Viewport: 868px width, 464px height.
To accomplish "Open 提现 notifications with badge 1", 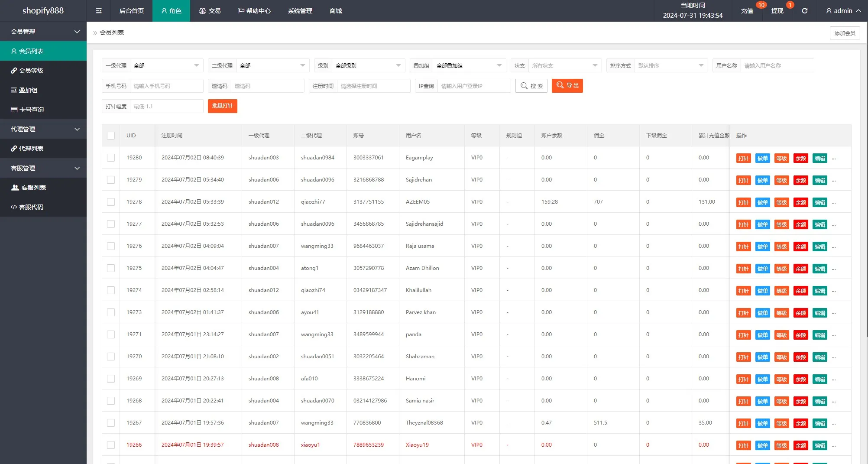I will pyautogui.click(x=777, y=11).
